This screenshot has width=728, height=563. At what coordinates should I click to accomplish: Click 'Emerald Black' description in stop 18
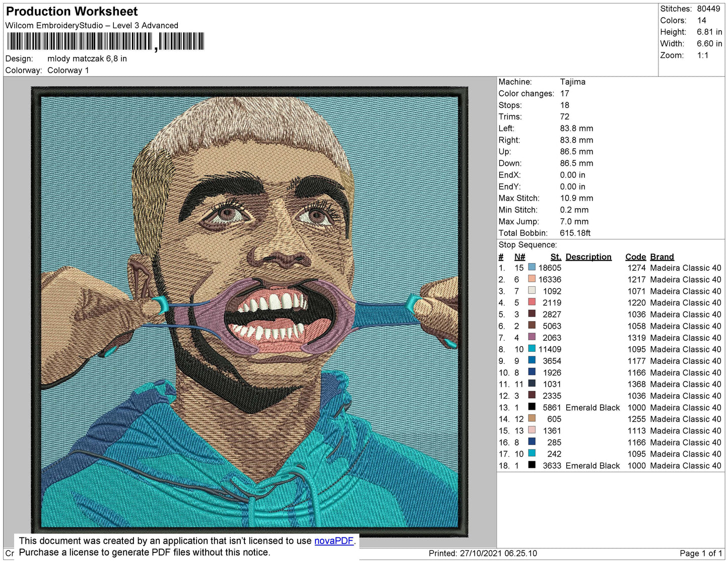[592, 466]
